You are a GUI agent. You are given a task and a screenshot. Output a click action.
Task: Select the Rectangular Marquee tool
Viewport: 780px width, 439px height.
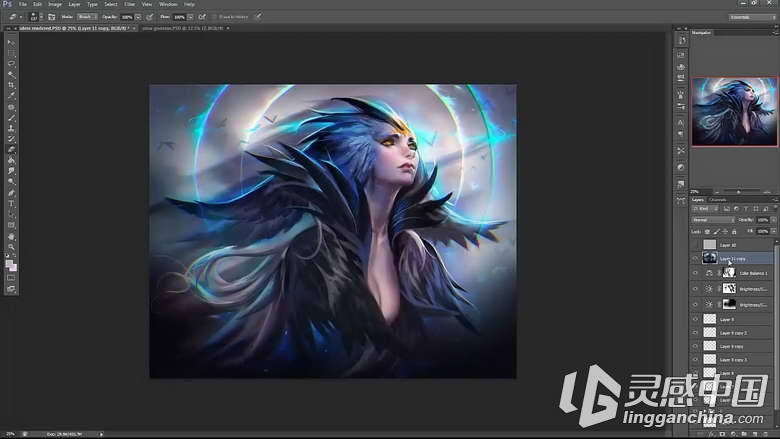(x=11, y=54)
